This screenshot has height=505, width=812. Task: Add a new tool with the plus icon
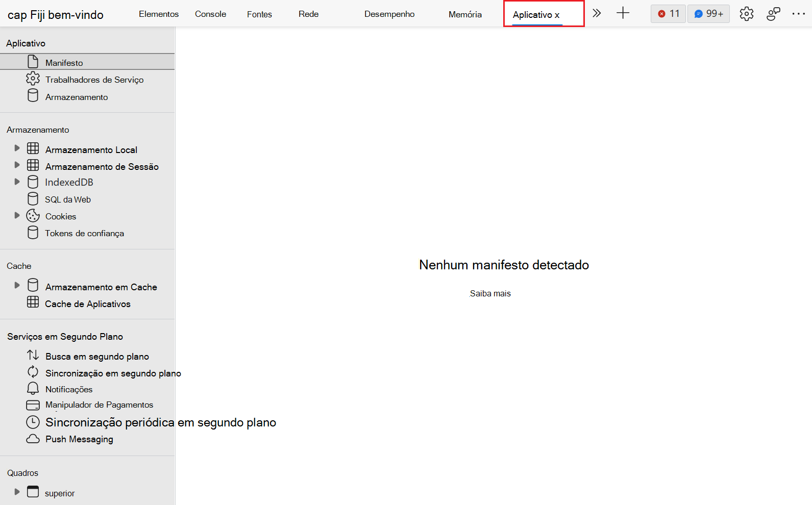coord(623,13)
